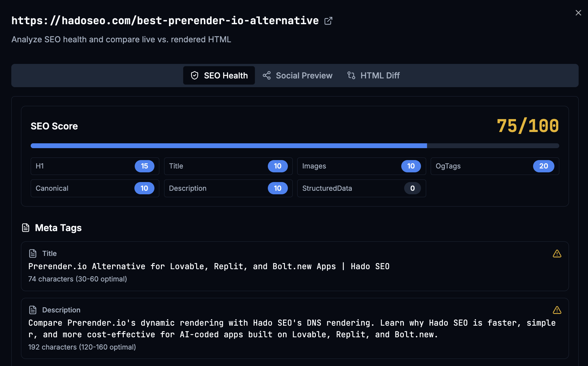588x366 pixels.
Task: Open the URL via external link icon
Action: click(328, 21)
